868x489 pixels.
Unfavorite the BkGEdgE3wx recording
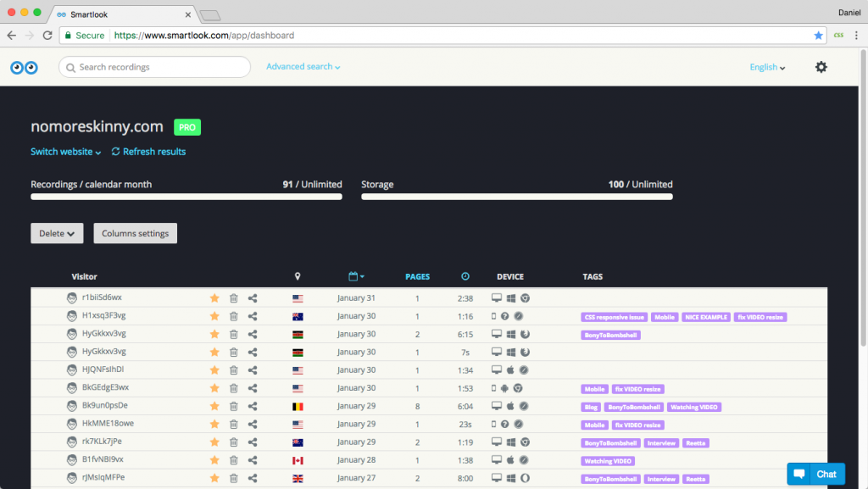[x=214, y=388]
